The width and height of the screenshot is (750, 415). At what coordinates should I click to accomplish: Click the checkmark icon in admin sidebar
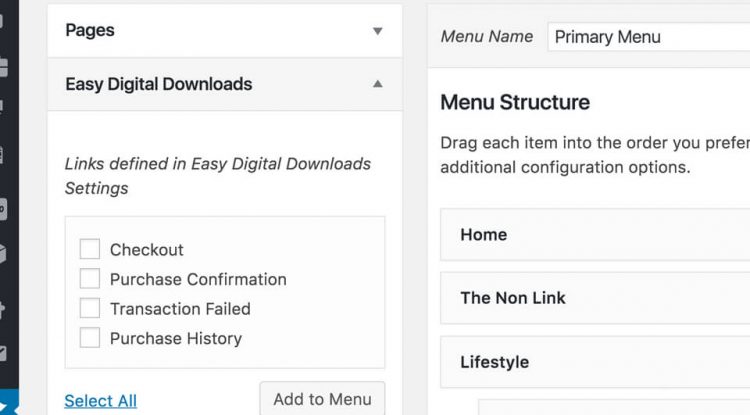[x=3, y=353]
